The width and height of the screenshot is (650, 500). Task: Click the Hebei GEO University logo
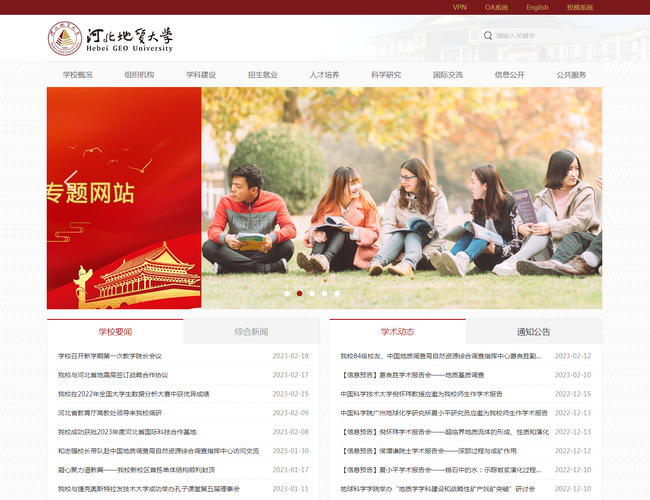coord(110,38)
